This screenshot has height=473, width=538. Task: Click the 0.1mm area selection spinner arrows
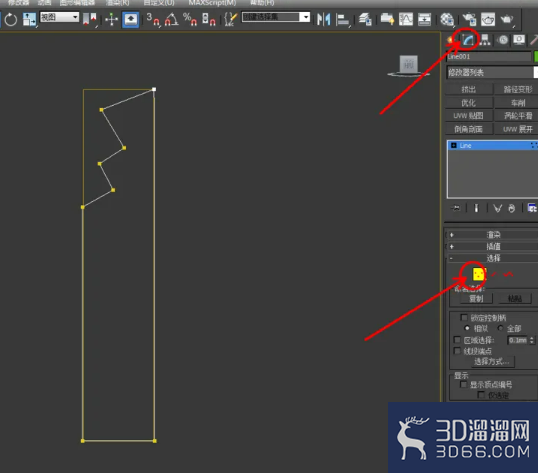(x=532, y=340)
